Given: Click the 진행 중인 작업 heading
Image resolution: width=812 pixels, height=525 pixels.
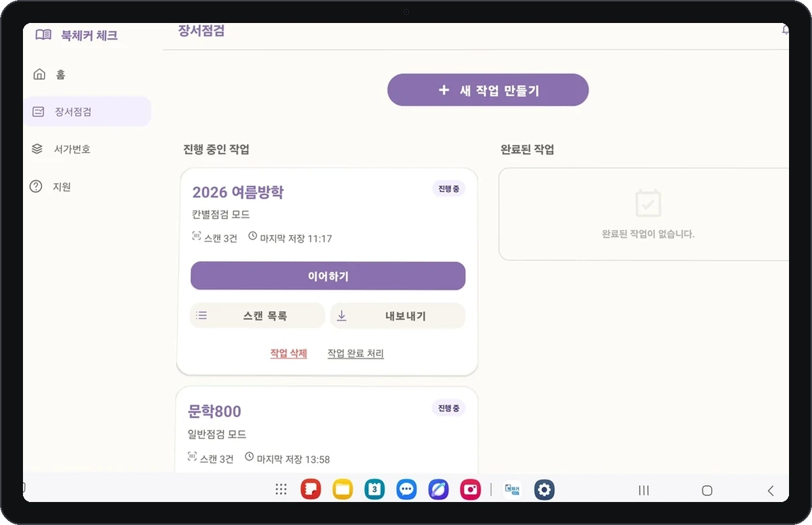Looking at the screenshot, I should 216,149.
